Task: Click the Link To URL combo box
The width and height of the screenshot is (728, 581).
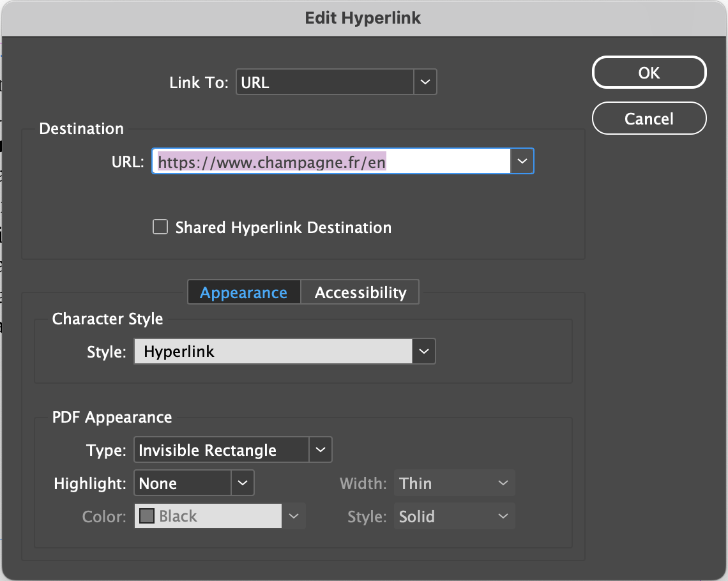Action: click(x=325, y=82)
